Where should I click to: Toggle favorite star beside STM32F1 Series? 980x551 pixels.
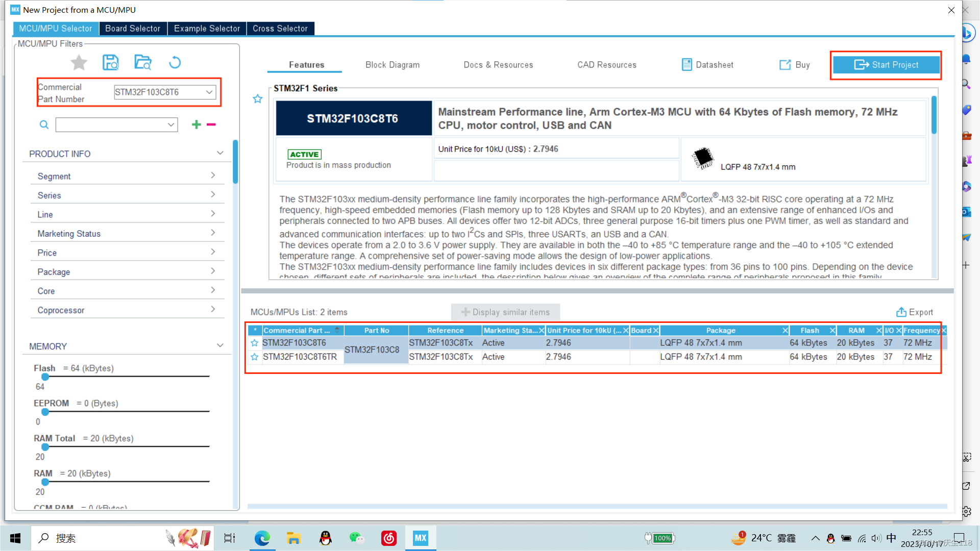pyautogui.click(x=258, y=99)
